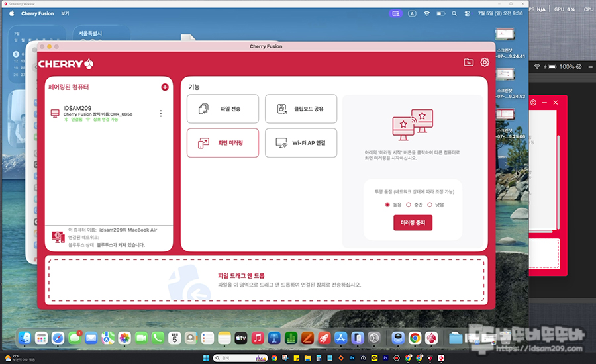The image size is (596, 364).
Task: Open Maps from the Dock
Action: tap(108, 338)
